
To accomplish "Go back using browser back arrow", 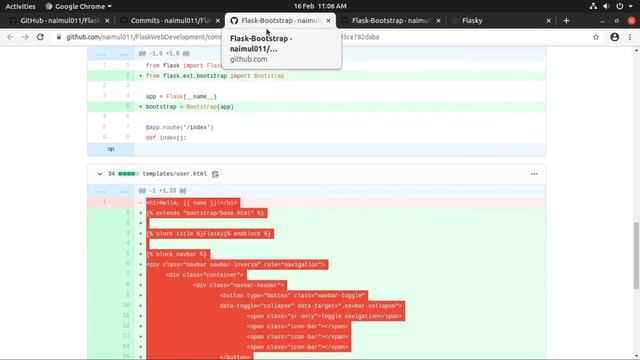I will coord(10,37).
